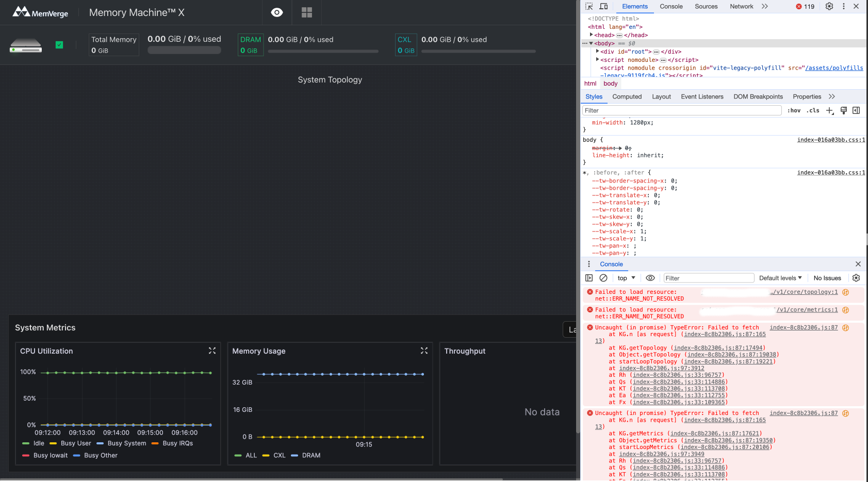Open DevTools settings gear
868x482 pixels.
tap(829, 6)
